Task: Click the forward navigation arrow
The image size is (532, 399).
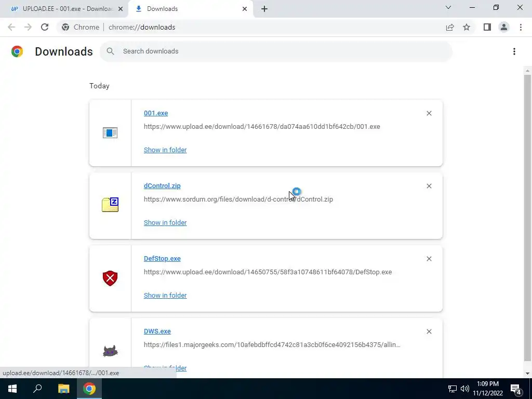Action: [28, 27]
